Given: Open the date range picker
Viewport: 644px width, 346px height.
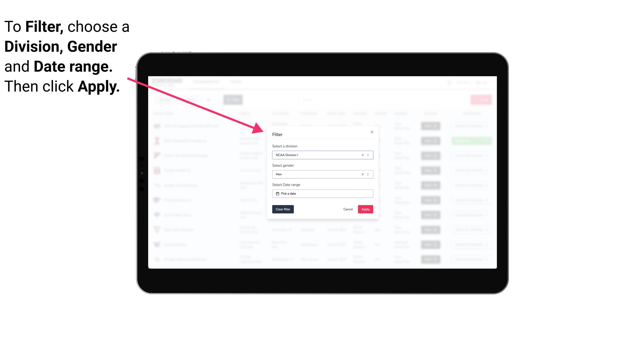Looking at the screenshot, I should 322,194.
